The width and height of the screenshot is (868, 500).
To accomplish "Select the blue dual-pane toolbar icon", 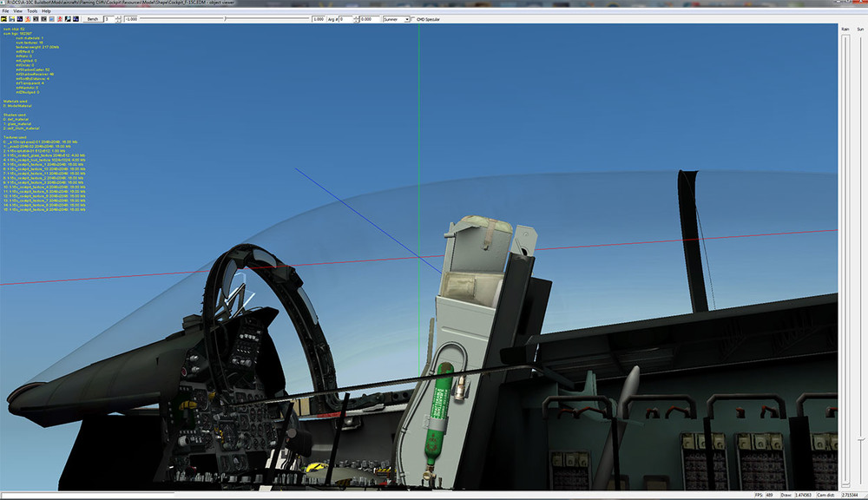I will click(x=19, y=18).
